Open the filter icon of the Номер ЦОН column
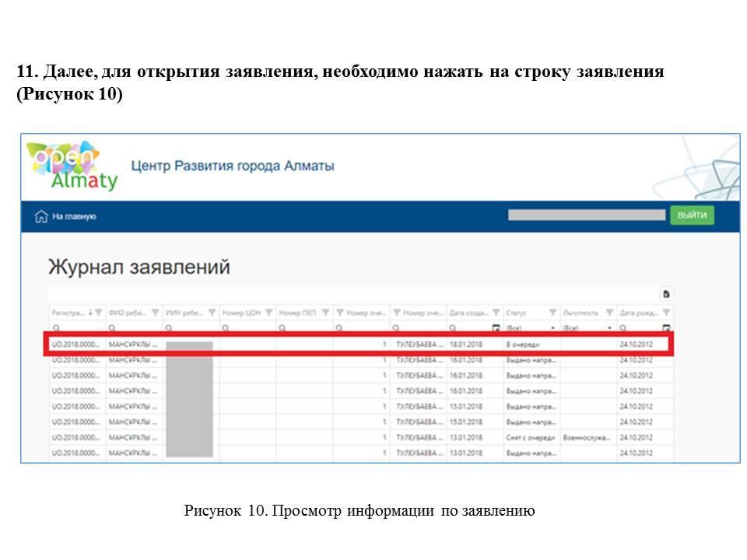Screen dimensions: 747x560 [268, 313]
